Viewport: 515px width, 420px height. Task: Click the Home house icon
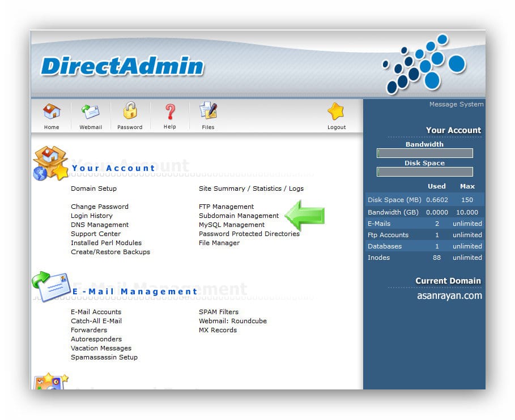tap(52, 112)
